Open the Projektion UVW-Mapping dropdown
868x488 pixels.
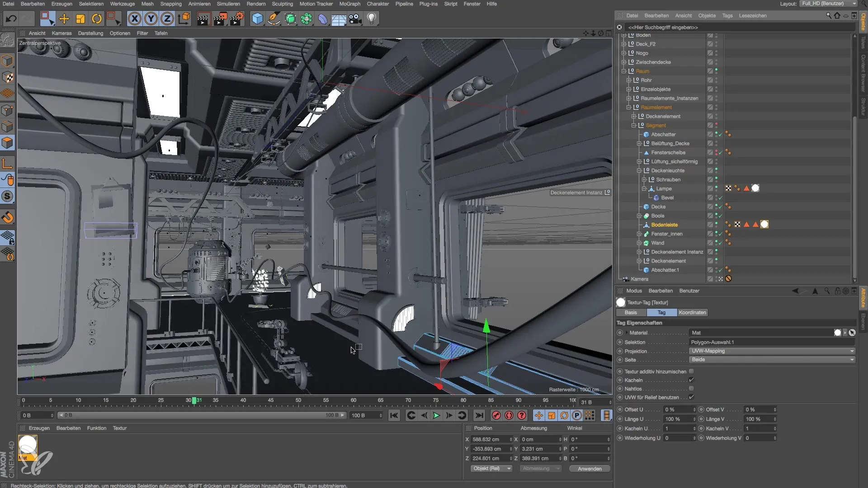coord(772,351)
